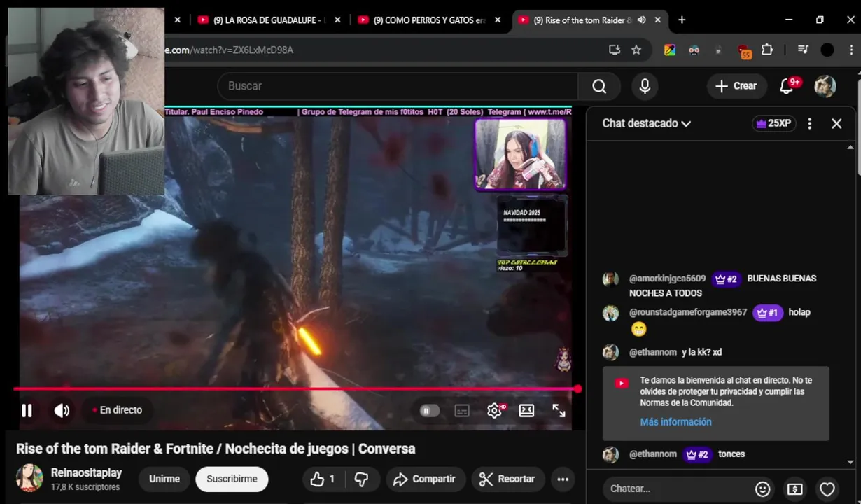Open Más información link in chat

coord(675,422)
